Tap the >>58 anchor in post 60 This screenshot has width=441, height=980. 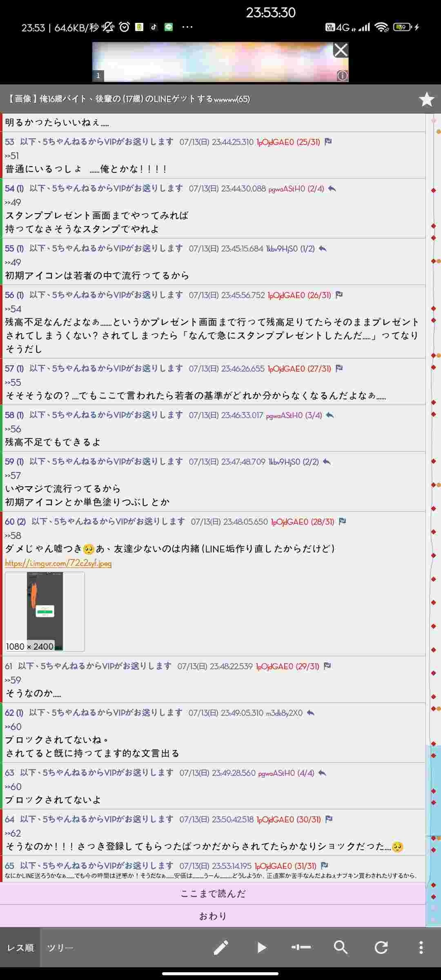13,535
